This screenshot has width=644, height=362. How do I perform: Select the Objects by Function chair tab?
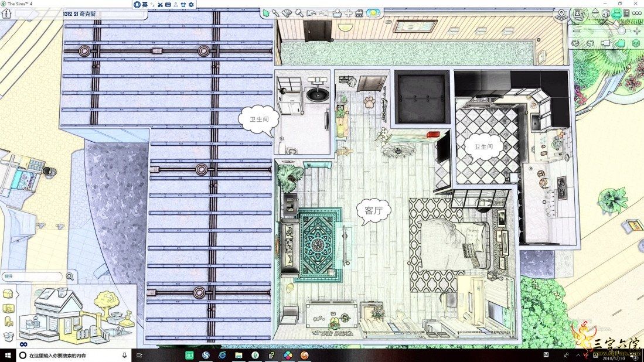pyautogui.click(x=8, y=323)
